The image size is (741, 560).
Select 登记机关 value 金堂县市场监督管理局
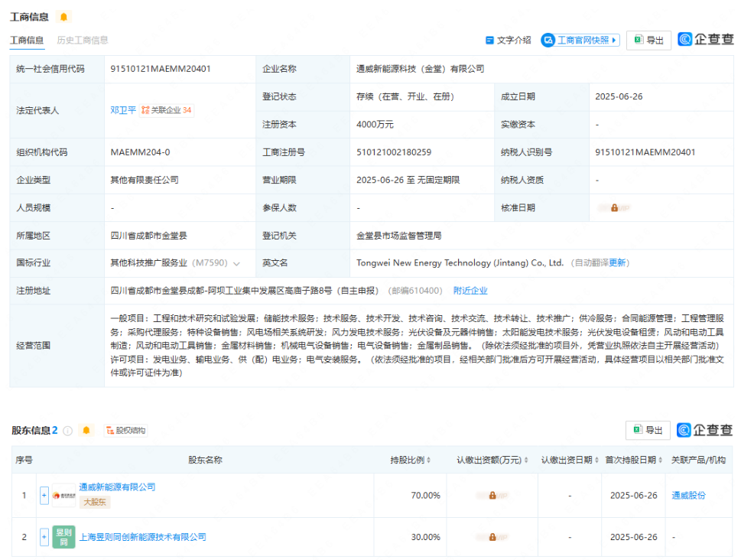click(399, 236)
